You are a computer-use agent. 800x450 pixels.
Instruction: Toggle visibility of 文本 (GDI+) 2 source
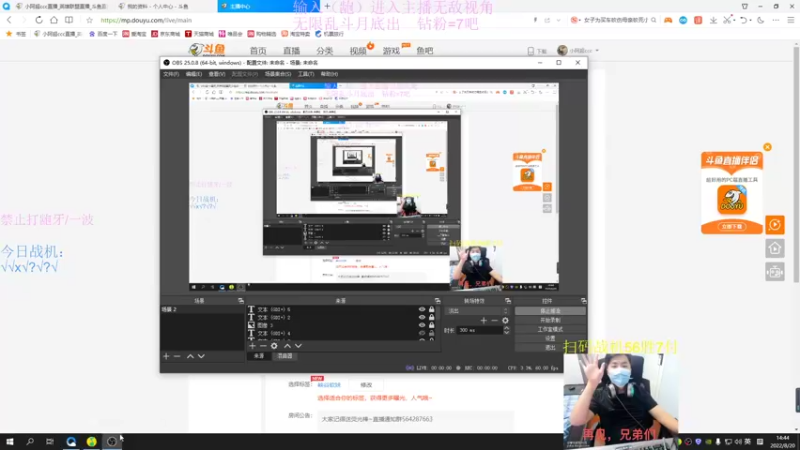click(x=422, y=317)
